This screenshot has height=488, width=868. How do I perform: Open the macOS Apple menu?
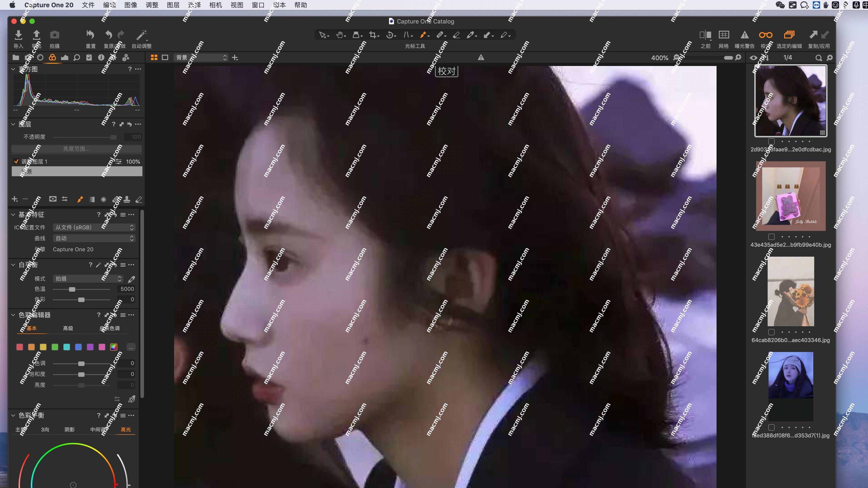click(12, 5)
